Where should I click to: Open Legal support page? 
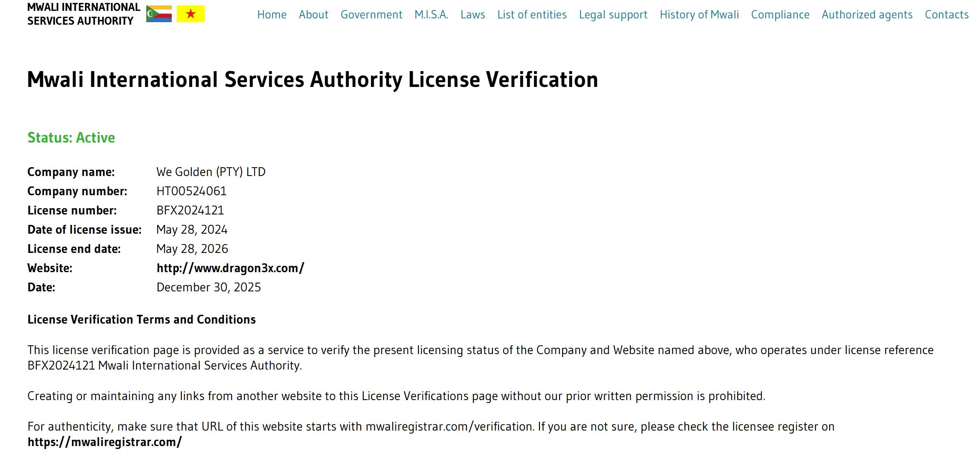coord(613,15)
